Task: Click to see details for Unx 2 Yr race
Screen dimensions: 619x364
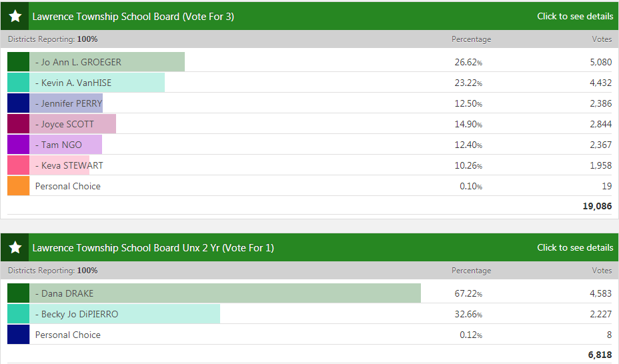Action: click(575, 247)
